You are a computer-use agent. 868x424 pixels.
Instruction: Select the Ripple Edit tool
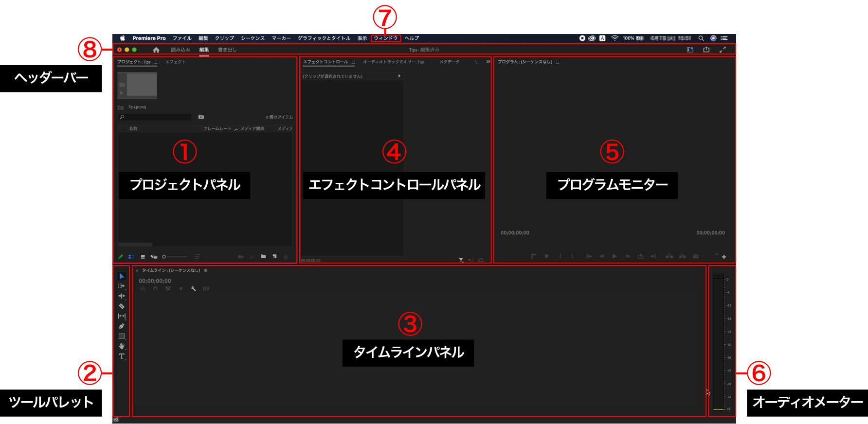point(122,296)
